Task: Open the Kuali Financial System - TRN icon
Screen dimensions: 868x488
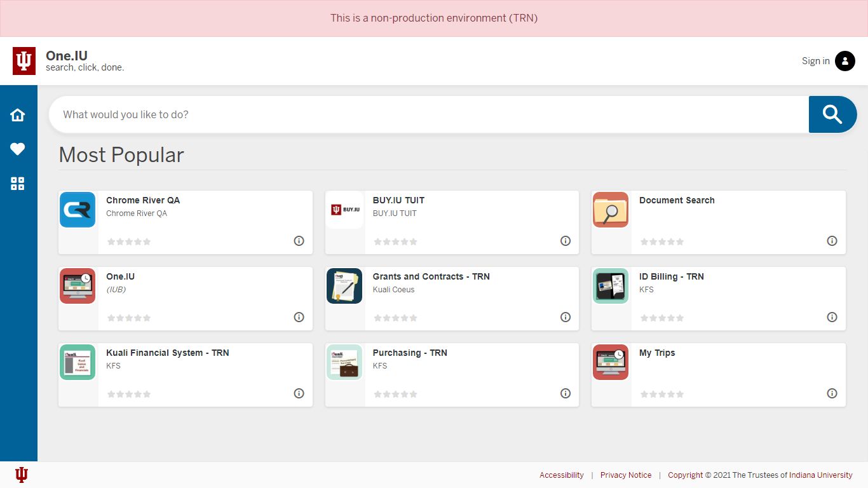Action: (78, 362)
